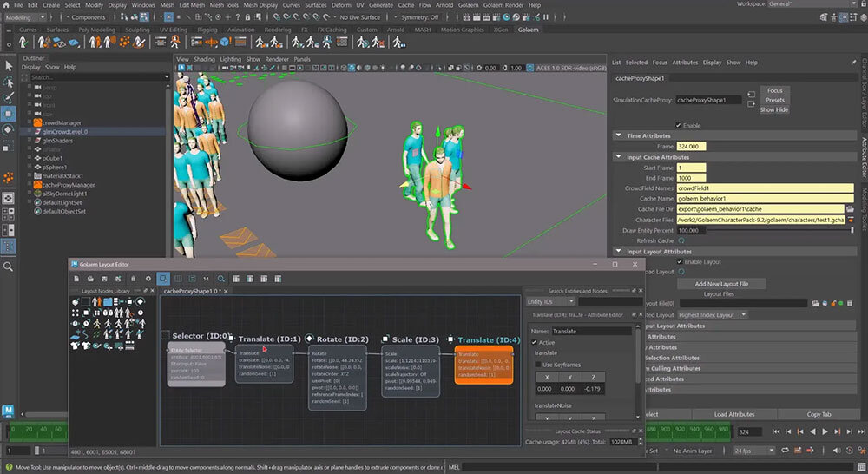Click the Open layout file icon in the Layout Editor
Viewport: 868px width, 474px height.
click(x=90, y=279)
